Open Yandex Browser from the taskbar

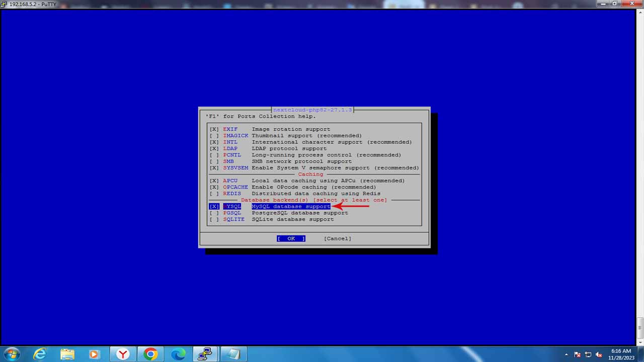(122, 353)
